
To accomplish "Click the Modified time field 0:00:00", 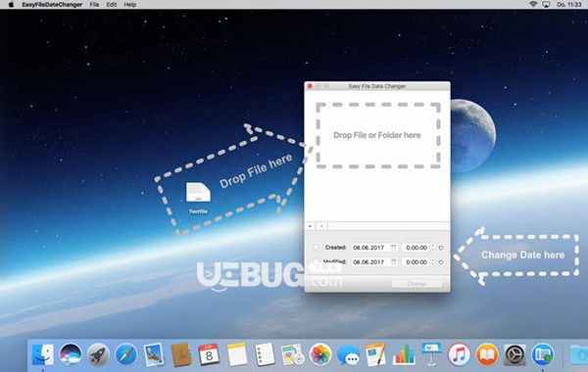I will (416, 262).
